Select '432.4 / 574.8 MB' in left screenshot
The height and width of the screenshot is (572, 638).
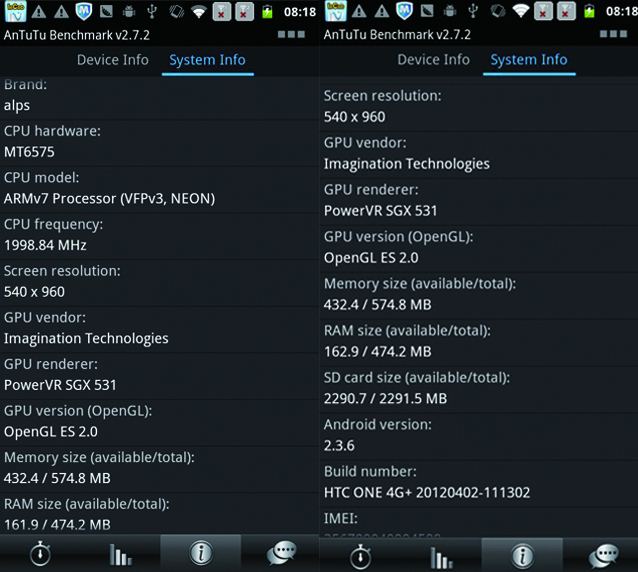point(57,478)
